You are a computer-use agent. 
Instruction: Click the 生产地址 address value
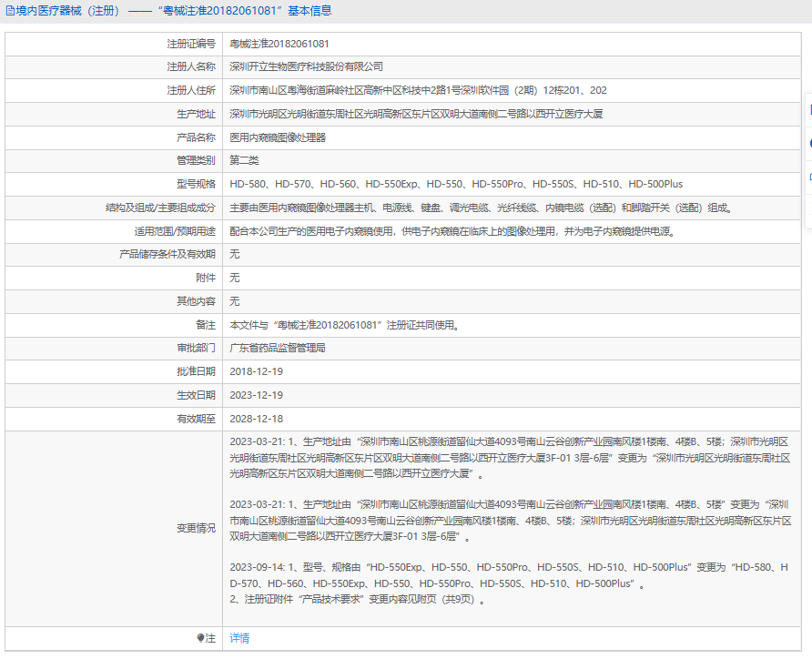[416, 114]
